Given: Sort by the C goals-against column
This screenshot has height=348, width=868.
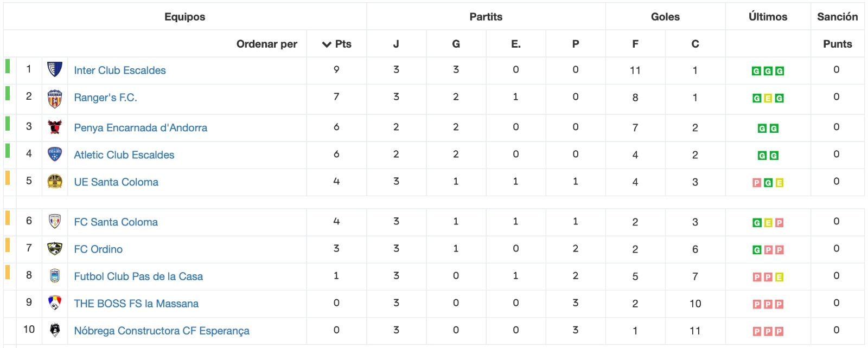Looking at the screenshot, I should pos(695,44).
